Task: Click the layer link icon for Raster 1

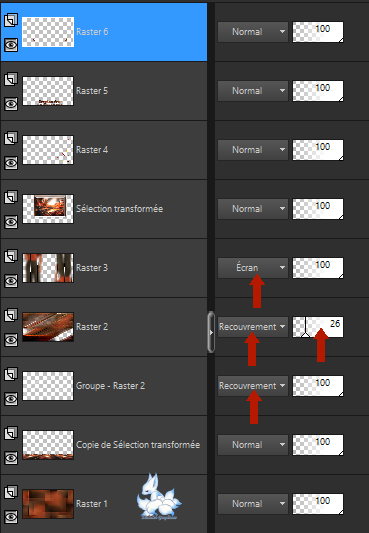Action: coord(11,492)
